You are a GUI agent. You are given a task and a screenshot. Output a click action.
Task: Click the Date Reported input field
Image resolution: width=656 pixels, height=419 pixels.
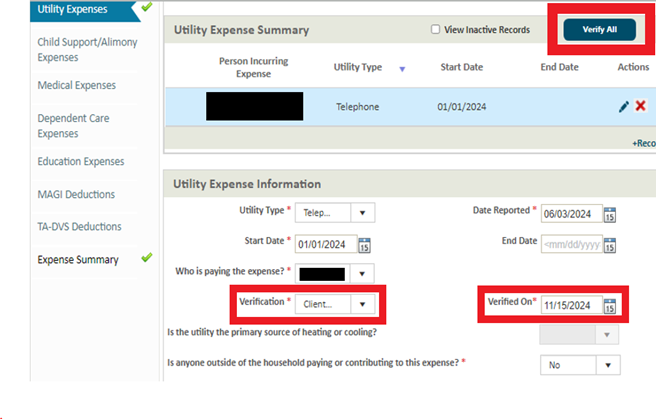point(571,214)
